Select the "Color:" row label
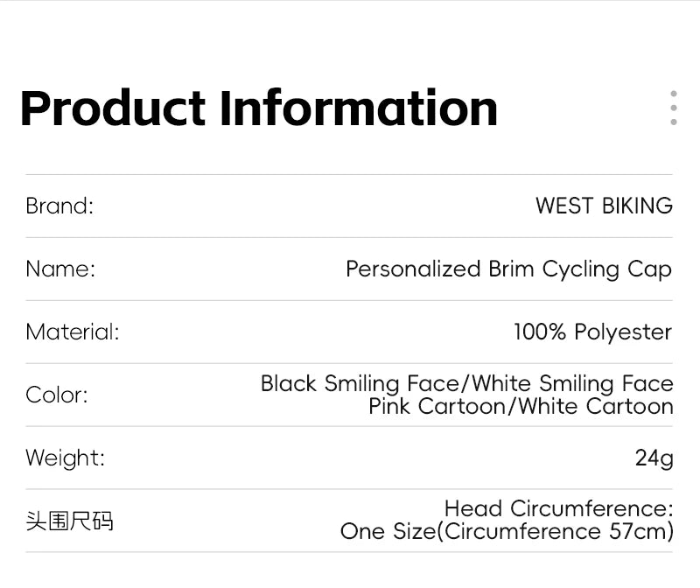Viewport: 700px width, 588px height. (57, 395)
